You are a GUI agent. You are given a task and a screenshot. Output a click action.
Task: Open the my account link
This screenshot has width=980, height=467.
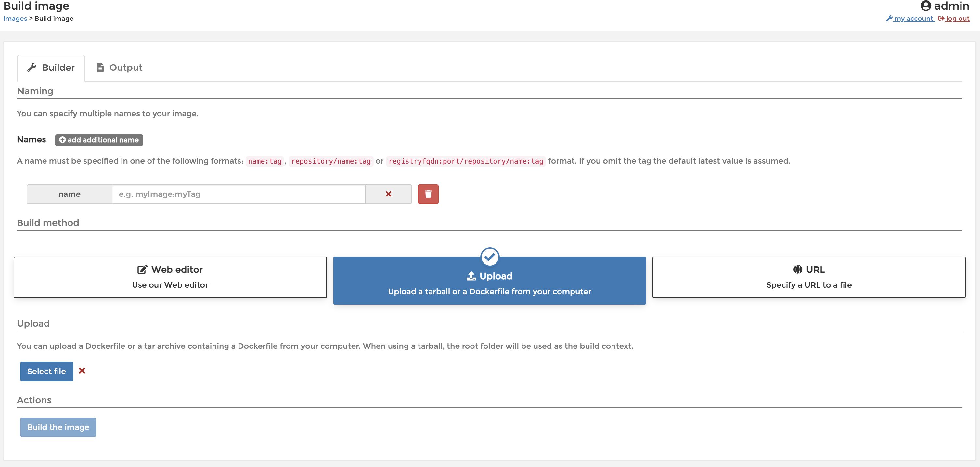913,18
